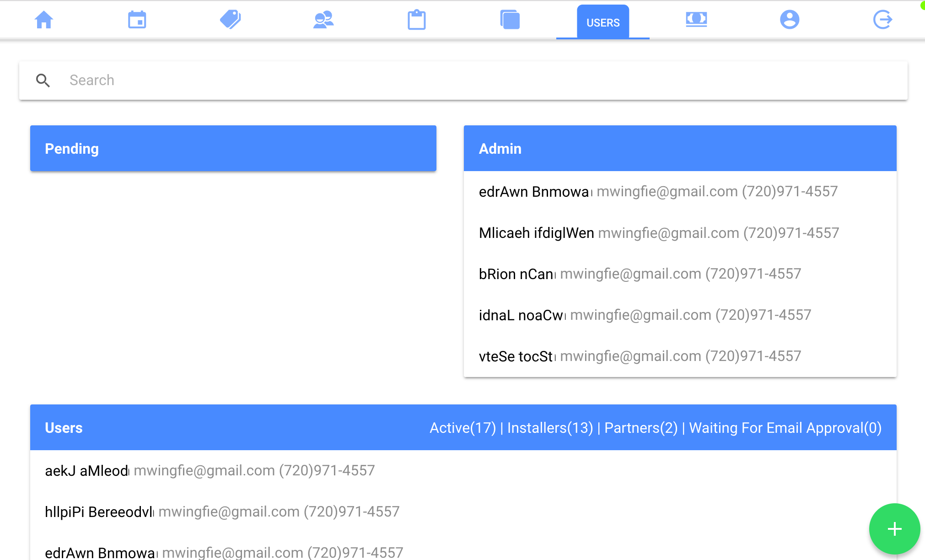Open the Payments money icon
Image resolution: width=925 pixels, height=560 pixels.
[696, 20]
